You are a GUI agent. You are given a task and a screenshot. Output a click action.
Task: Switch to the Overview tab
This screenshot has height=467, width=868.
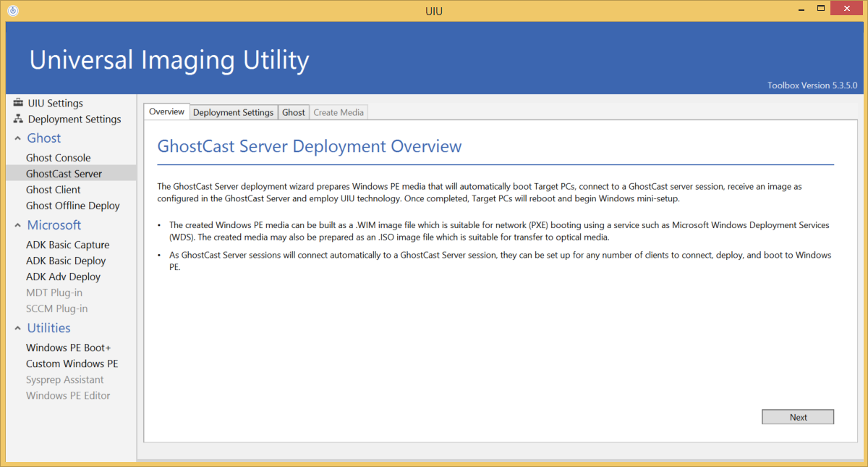(x=167, y=112)
